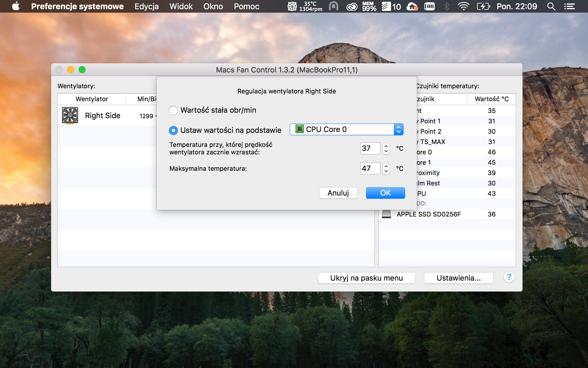Image resolution: width=588 pixels, height=368 pixels.
Task: Click the temperature value 45
Action: 492,162
